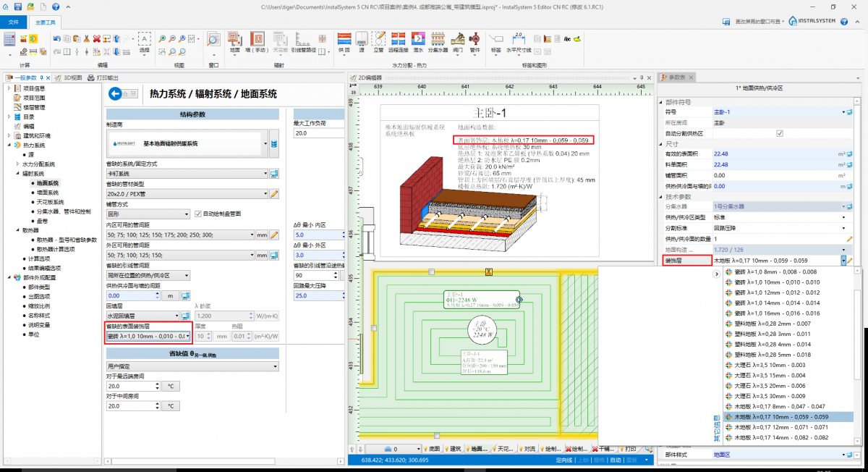This screenshot has width=868, height=472.
Task: Click the 回路最大压降 input field
Action: pos(310,295)
